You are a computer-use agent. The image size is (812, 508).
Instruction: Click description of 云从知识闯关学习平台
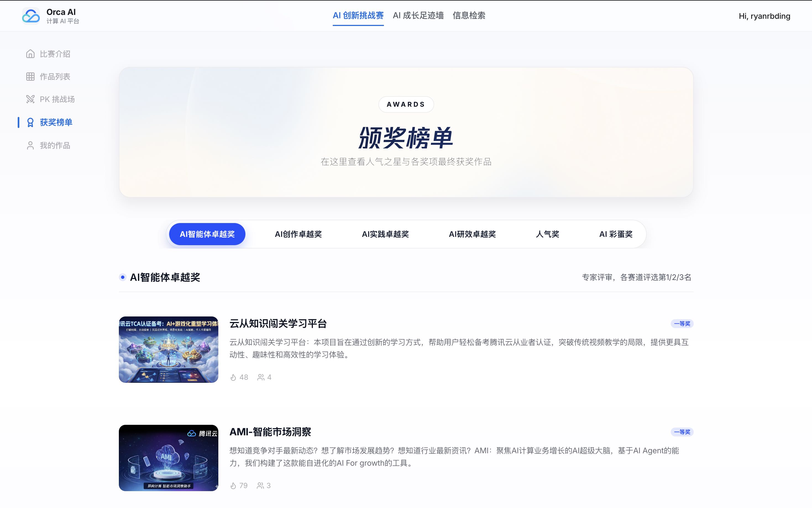pyautogui.click(x=459, y=349)
